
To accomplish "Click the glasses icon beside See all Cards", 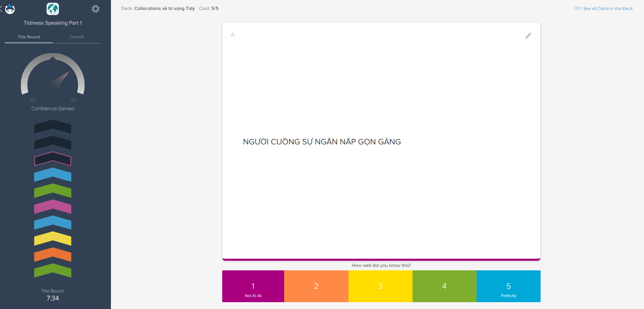I will (x=578, y=8).
